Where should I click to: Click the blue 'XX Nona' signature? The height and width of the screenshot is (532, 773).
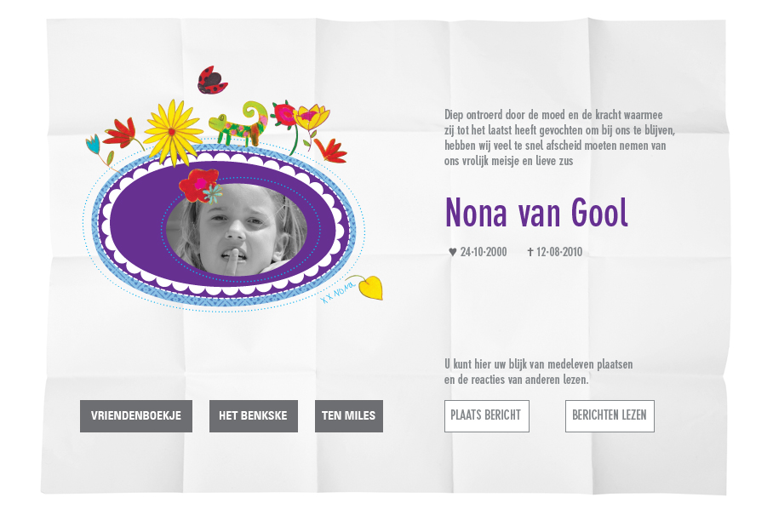(338, 292)
